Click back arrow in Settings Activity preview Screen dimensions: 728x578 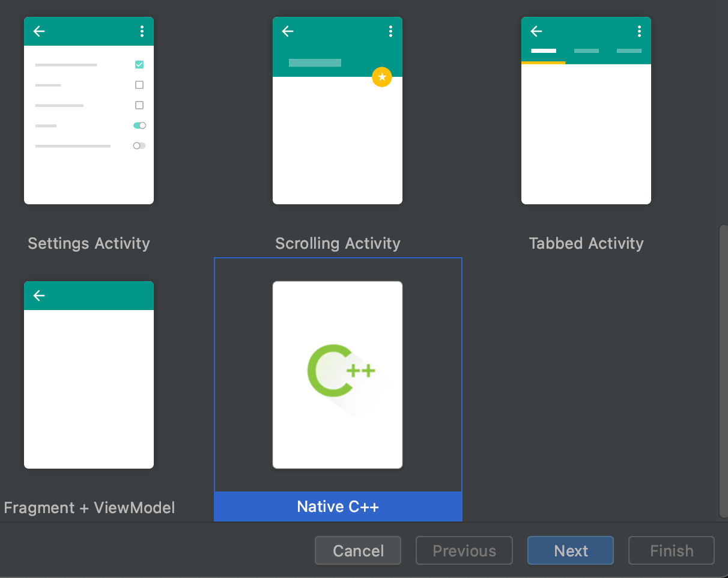pos(39,31)
